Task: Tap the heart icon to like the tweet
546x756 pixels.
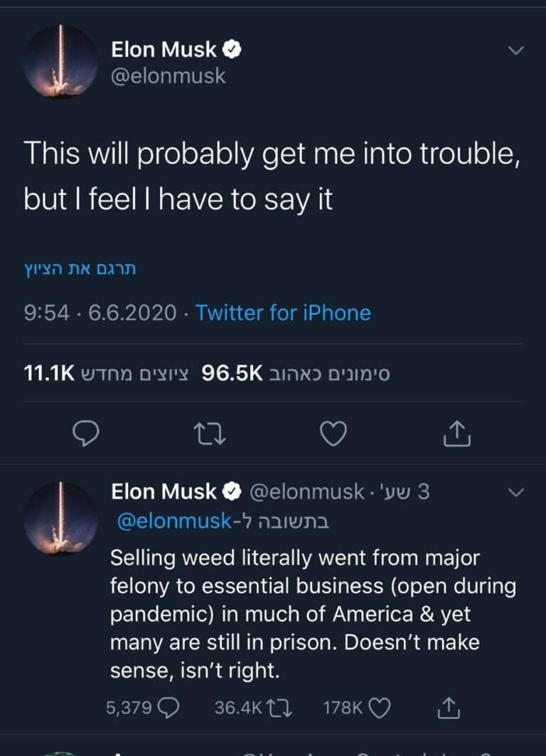Action: (333, 432)
